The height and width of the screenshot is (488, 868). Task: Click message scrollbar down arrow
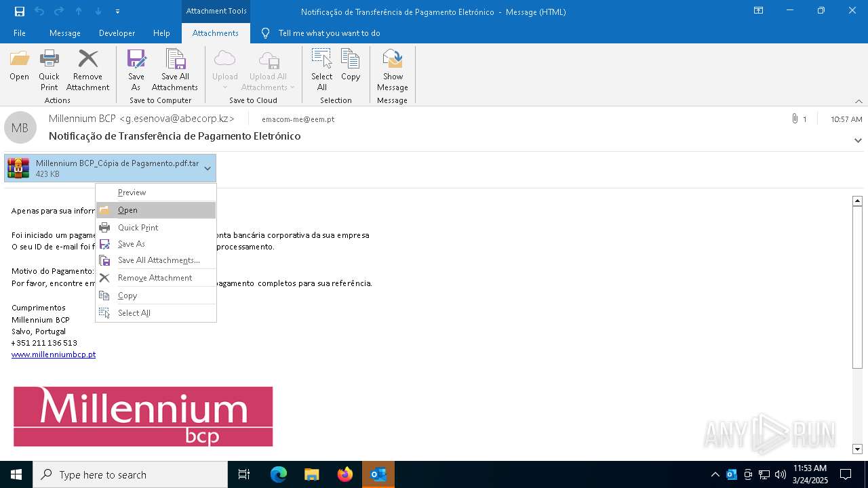click(x=857, y=449)
